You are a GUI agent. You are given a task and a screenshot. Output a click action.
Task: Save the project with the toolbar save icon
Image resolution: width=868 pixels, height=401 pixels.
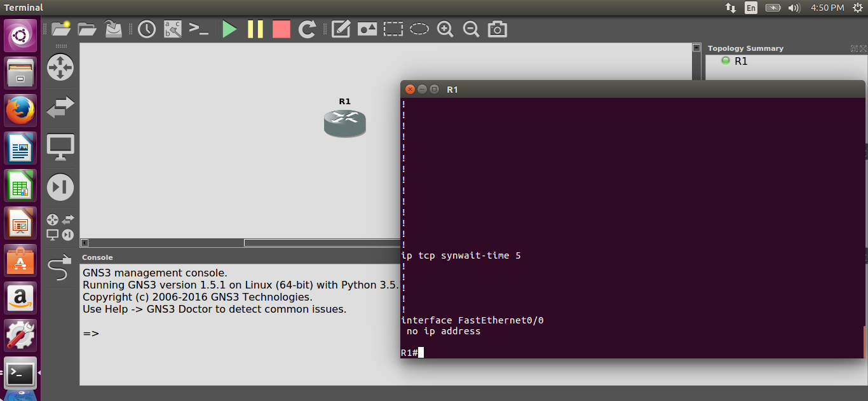pyautogui.click(x=113, y=29)
